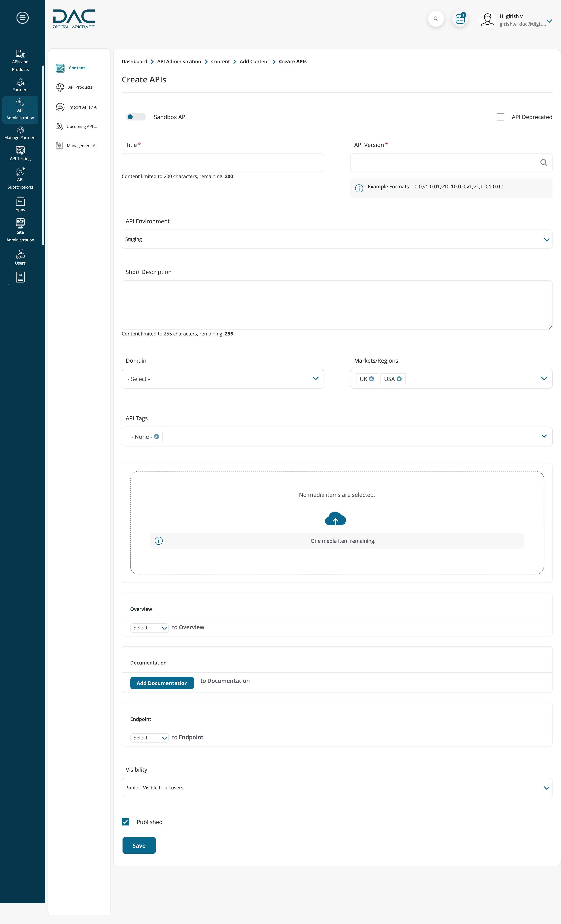Click the API Products submenu icon
Image resolution: width=561 pixels, height=924 pixels.
click(60, 87)
